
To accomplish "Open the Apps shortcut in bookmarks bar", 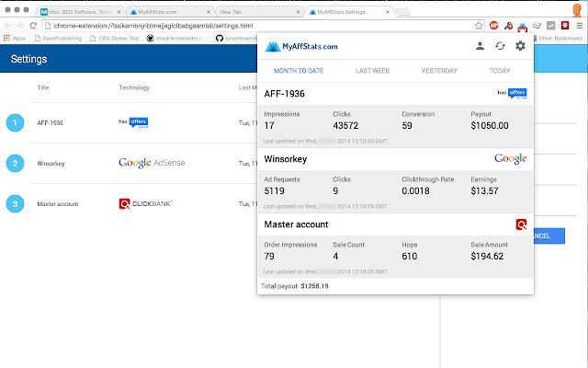I will point(15,39).
